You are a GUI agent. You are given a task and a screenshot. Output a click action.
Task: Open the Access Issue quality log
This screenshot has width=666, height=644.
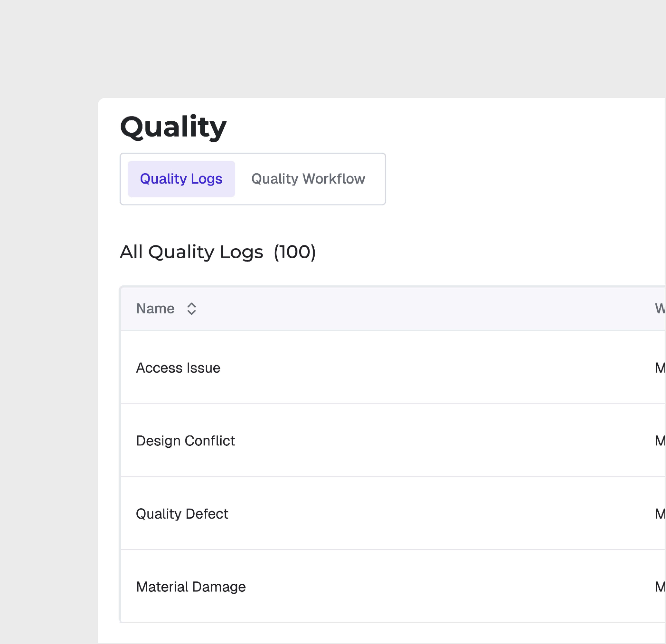click(x=178, y=368)
